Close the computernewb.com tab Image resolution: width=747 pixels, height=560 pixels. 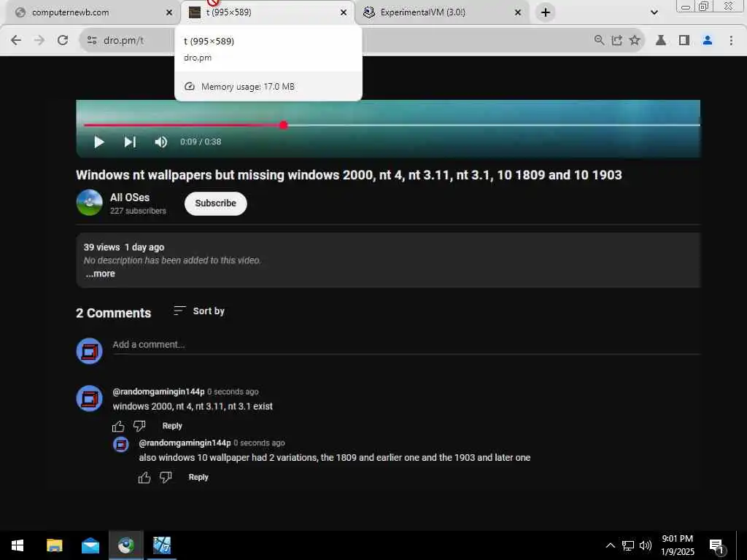pos(169,12)
